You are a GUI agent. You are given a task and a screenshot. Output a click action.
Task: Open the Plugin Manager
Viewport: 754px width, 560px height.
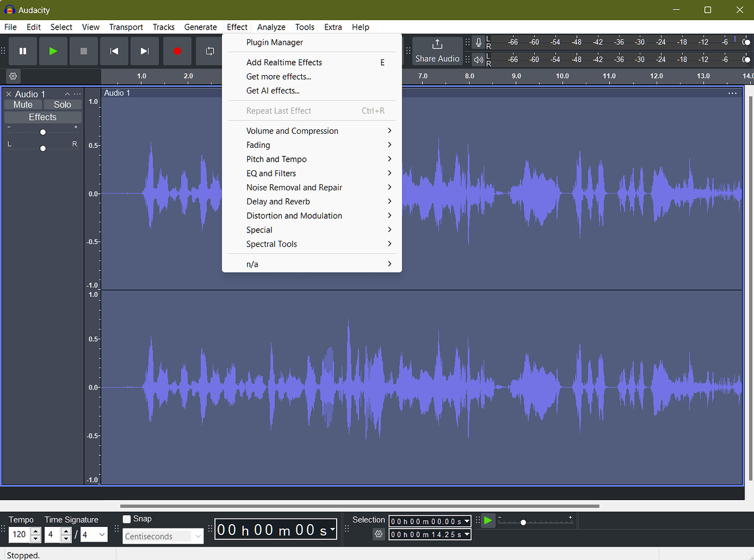(274, 42)
